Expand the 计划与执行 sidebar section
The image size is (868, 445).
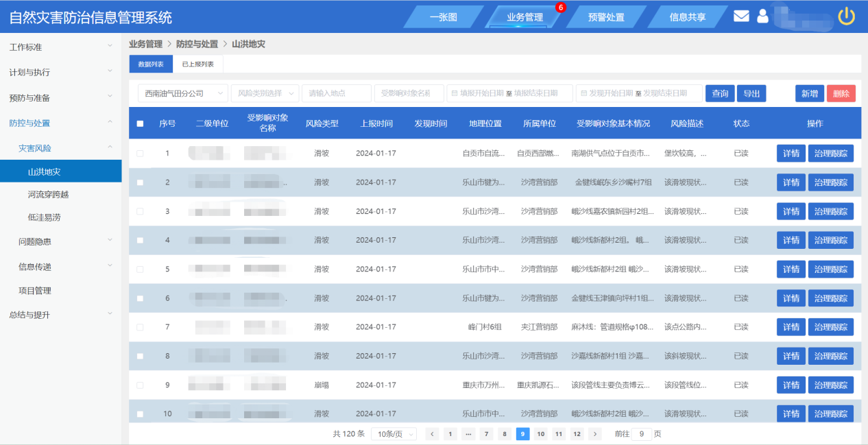(60, 72)
